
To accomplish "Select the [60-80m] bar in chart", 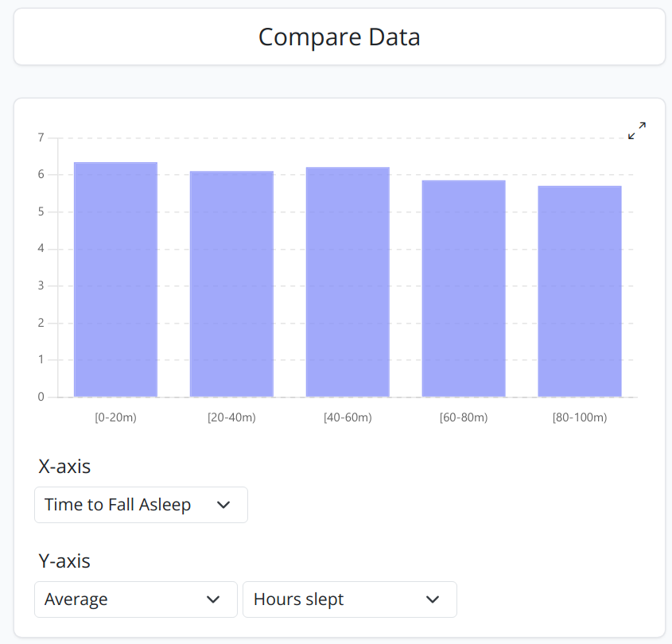I will click(x=464, y=289).
